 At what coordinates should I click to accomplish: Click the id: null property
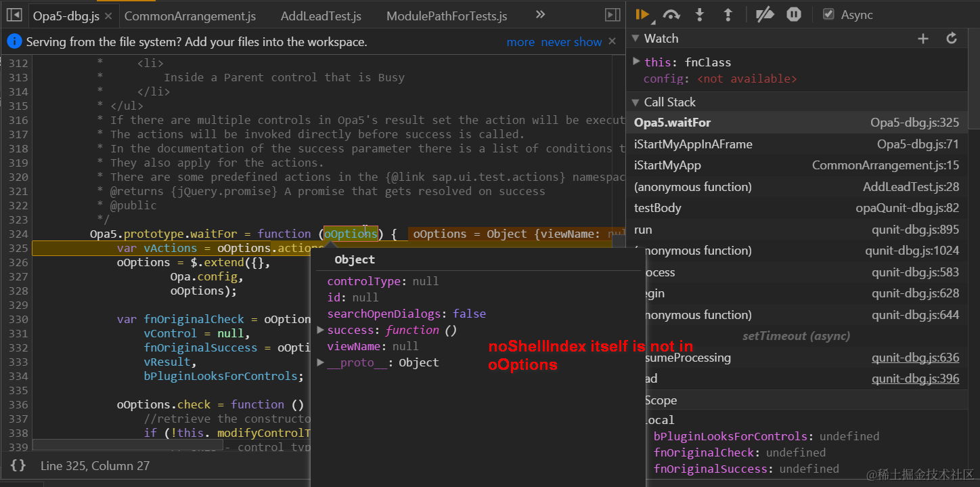[x=353, y=297]
